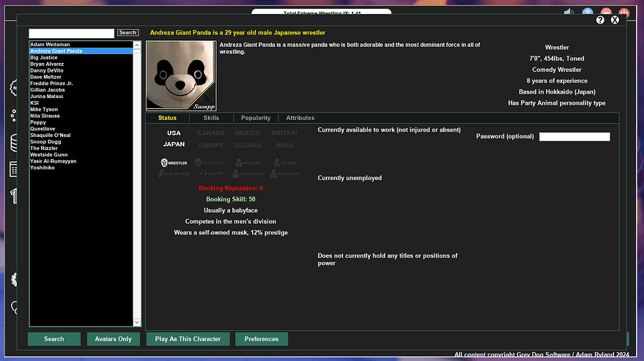Click the Colour commentator headset icon
Viewport: 644px width, 361px height.
[x=203, y=174]
